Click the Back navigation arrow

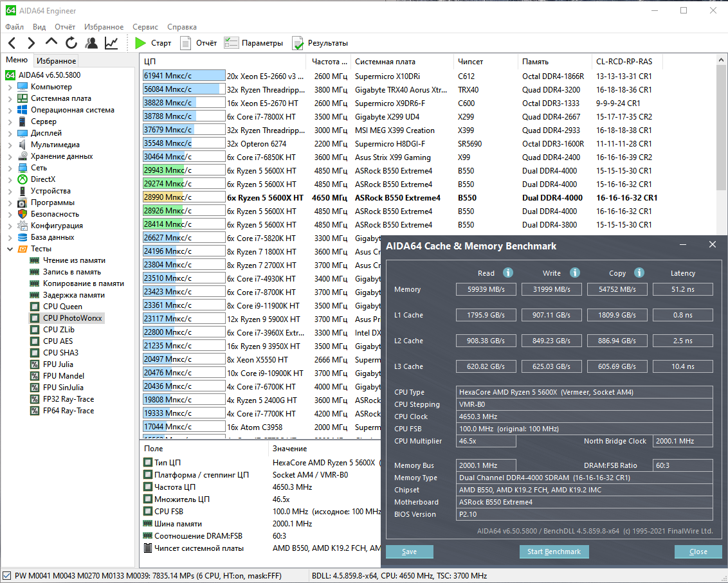pos(12,43)
